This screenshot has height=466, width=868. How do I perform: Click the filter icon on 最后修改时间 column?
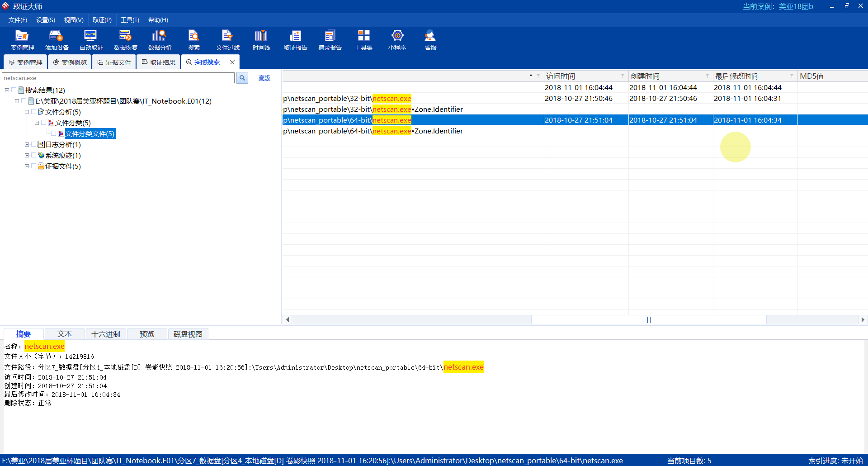point(792,76)
